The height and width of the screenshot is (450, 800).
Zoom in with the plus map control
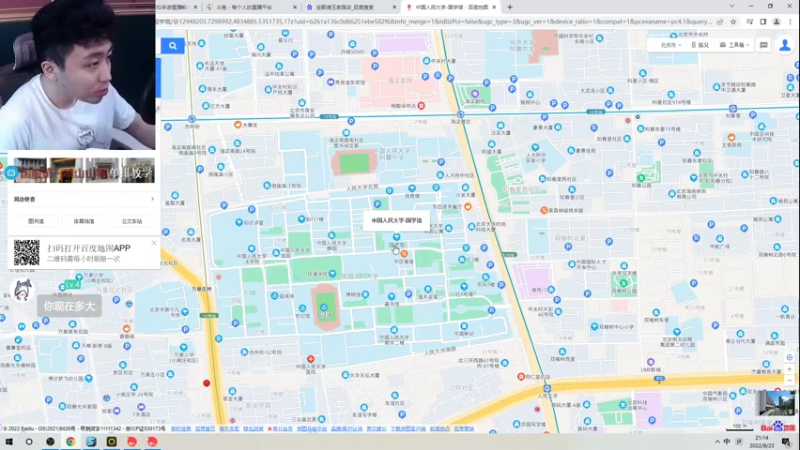click(789, 369)
